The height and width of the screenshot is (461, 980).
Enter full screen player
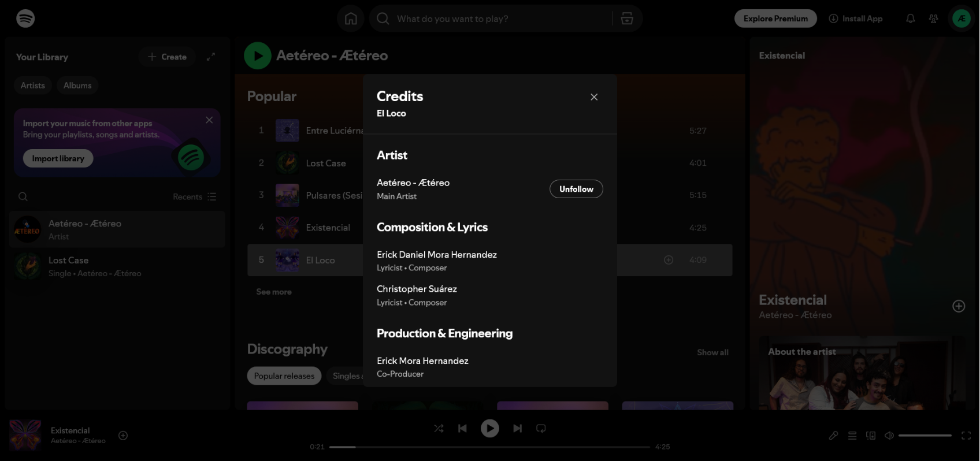pos(966,436)
